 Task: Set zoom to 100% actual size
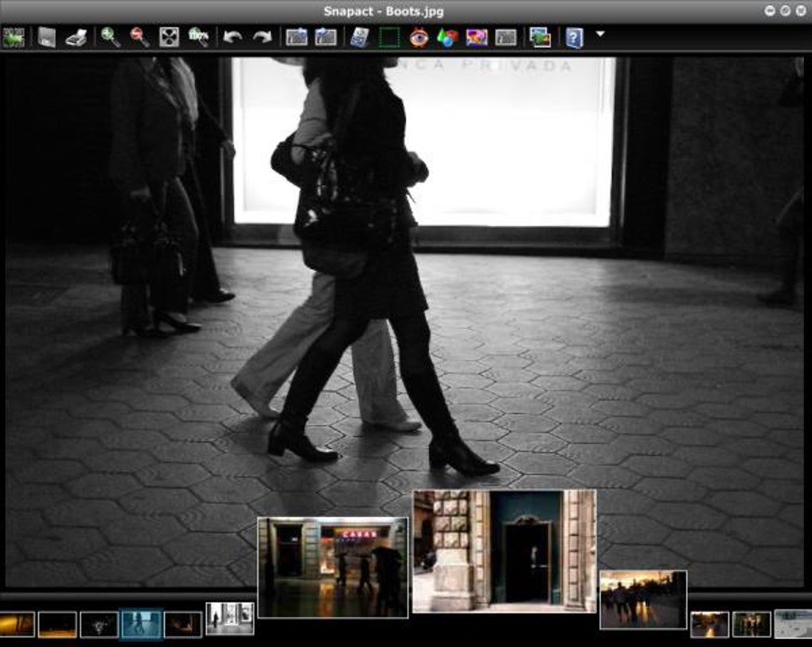click(x=198, y=37)
